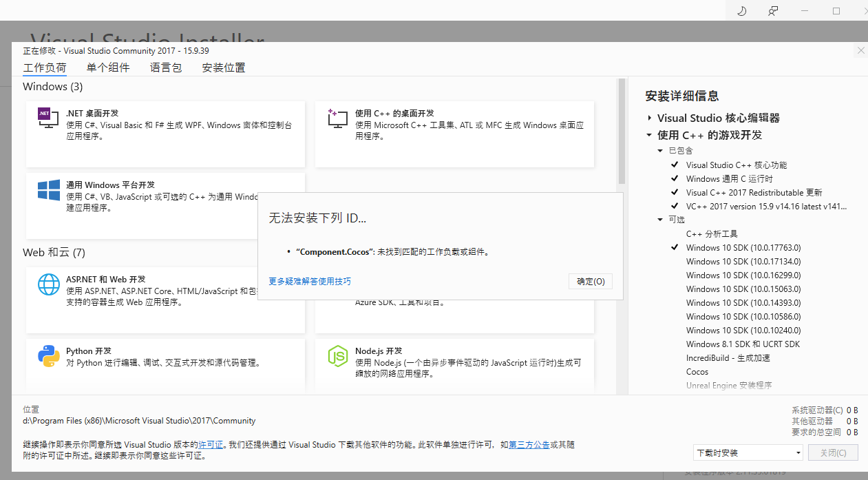This screenshot has width=868, height=480.
Task: Select the 通用 Windows 平台开发 logo icon
Action: click(49, 191)
